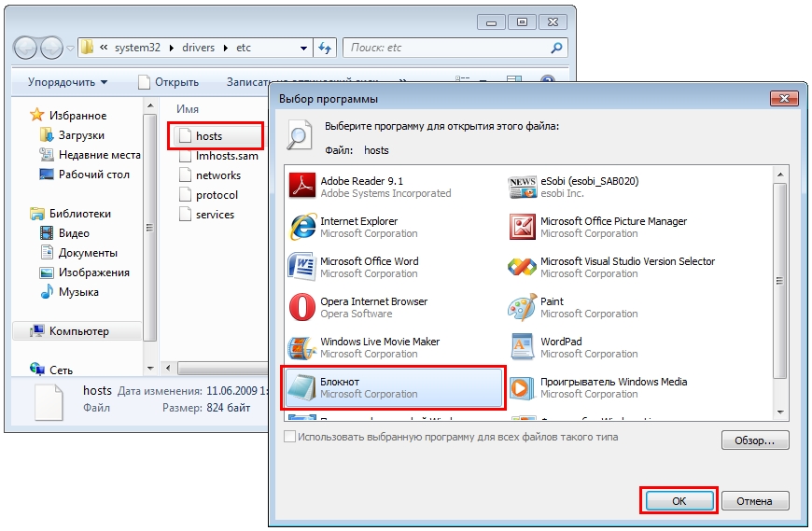This screenshot has height=531, width=812.
Task: Select Adobe Reader 9.1 program icon
Action: pos(301,187)
